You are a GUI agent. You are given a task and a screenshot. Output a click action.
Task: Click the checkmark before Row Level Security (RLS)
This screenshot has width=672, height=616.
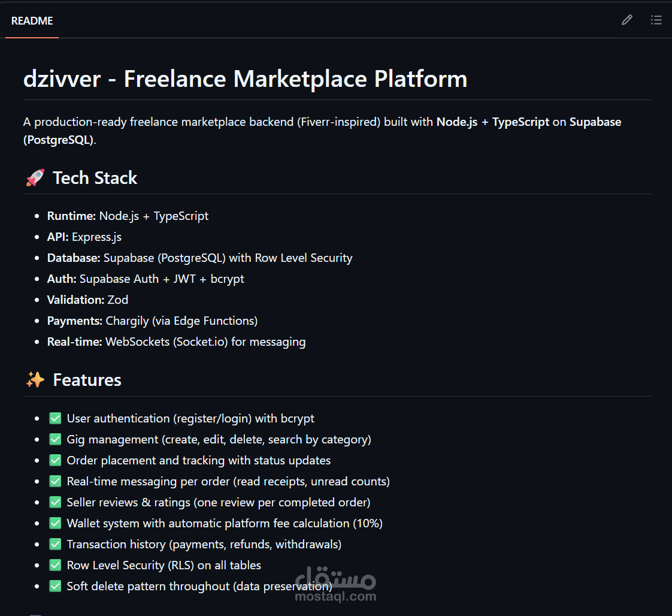pos(55,566)
